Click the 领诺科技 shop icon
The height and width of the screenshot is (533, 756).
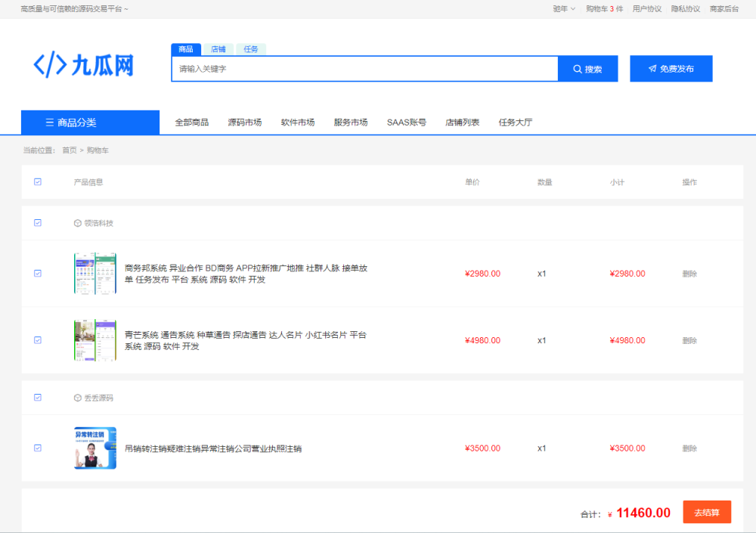(x=77, y=223)
